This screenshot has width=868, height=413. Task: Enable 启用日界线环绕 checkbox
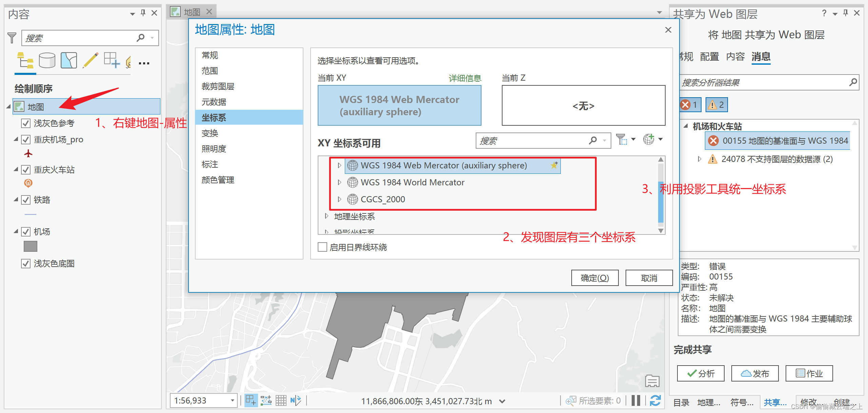click(322, 247)
